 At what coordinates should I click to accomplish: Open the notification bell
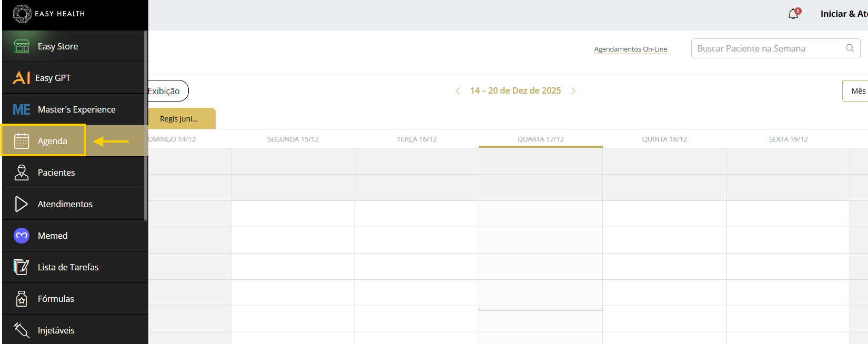(x=793, y=14)
